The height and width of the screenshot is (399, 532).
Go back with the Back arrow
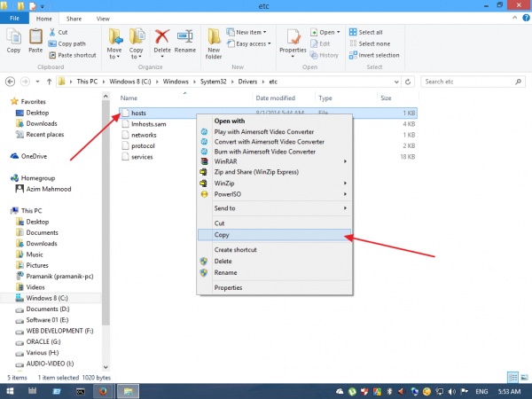10,82
